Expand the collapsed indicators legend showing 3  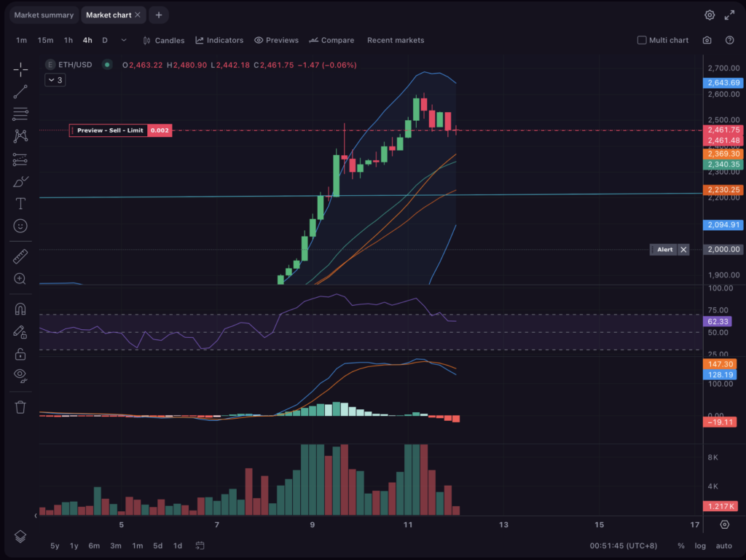(55, 80)
